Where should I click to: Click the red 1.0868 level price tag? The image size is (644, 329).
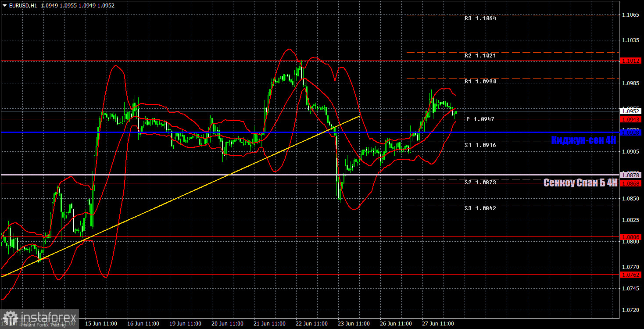[x=631, y=183]
